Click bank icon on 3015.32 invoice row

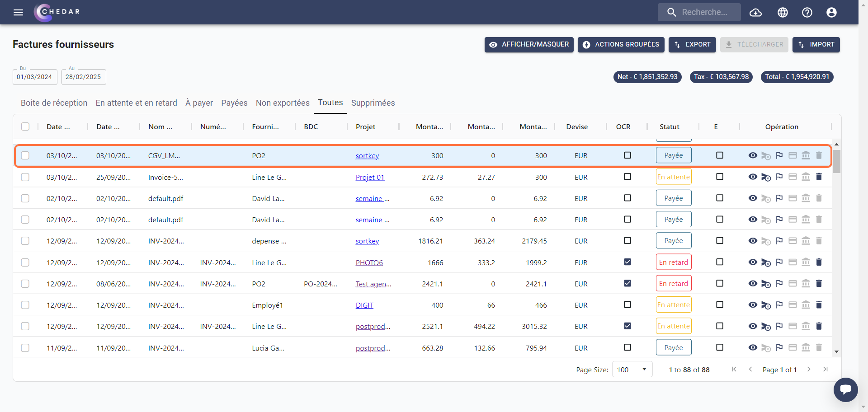coord(806,326)
